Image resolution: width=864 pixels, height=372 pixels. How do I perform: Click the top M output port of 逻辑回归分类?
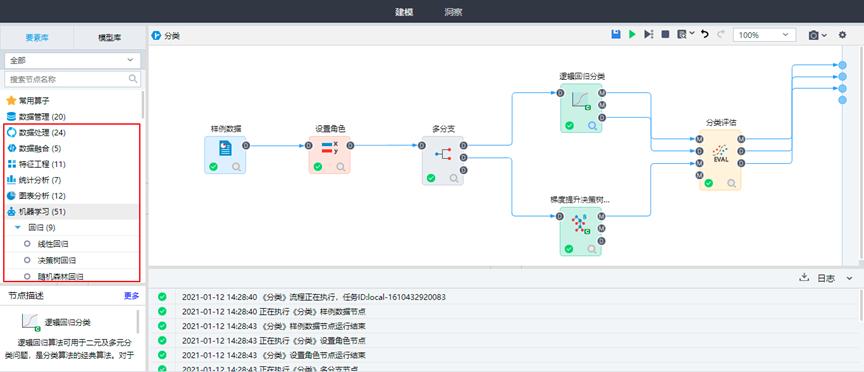coord(602,93)
